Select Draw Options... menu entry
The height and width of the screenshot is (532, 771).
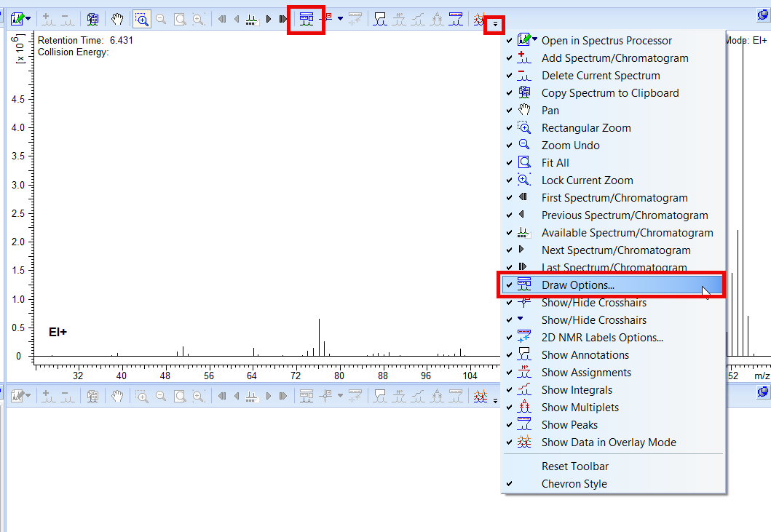pyautogui.click(x=613, y=285)
